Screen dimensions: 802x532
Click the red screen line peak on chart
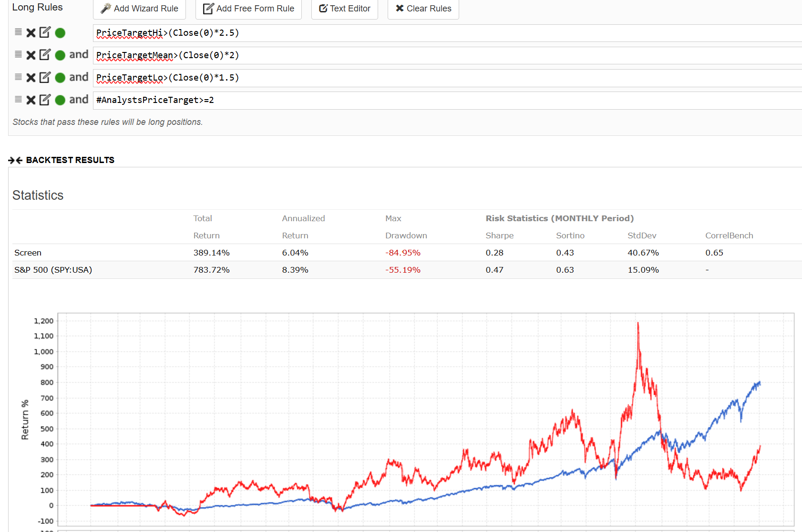pyautogui.click(x=638, y=324)
